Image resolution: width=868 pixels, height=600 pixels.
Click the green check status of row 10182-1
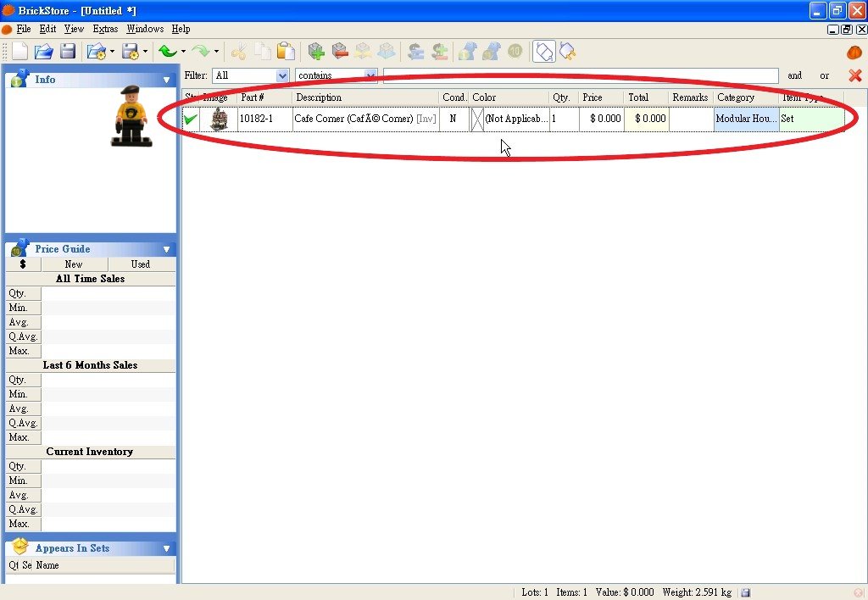(191, 119)
